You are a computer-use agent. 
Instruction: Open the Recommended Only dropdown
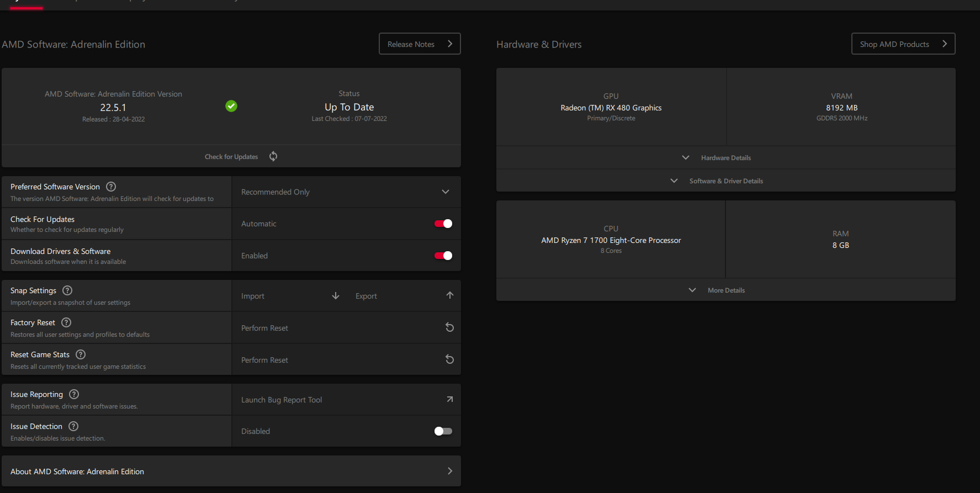click(346, 192)
